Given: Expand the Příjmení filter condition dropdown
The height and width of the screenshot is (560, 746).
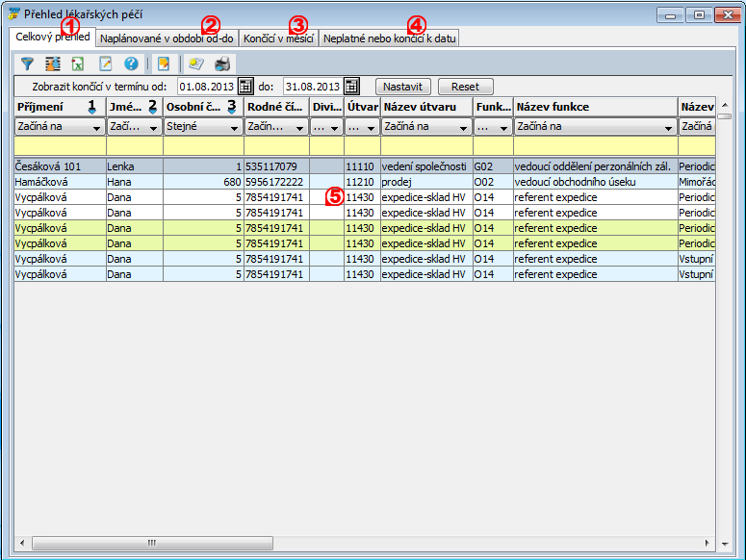Looking at the screenshot, I should 96,127.
